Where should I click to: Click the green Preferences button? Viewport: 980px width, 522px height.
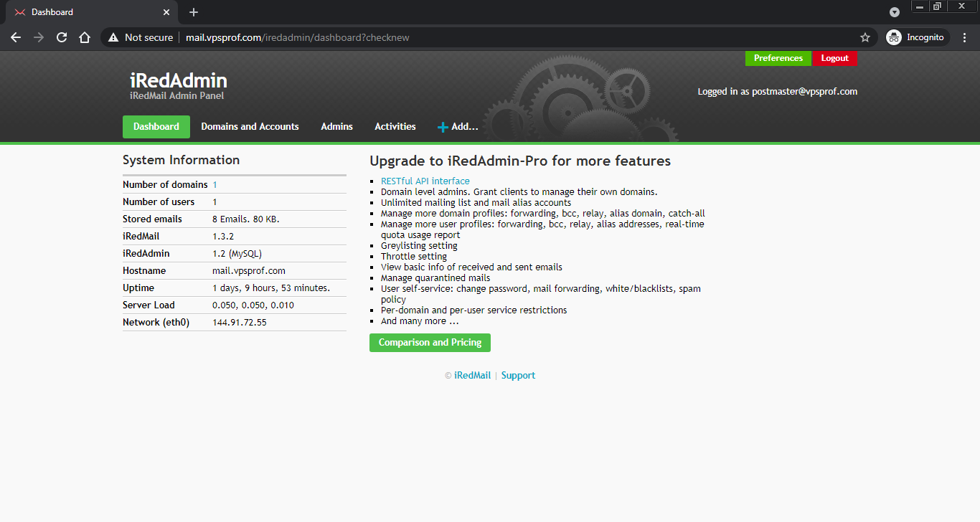coord(778,58)
